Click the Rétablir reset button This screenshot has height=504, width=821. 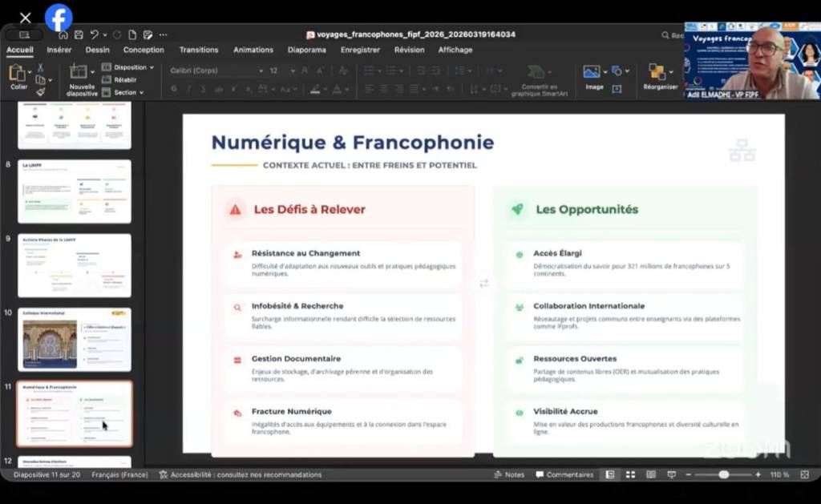pos(124,80)
